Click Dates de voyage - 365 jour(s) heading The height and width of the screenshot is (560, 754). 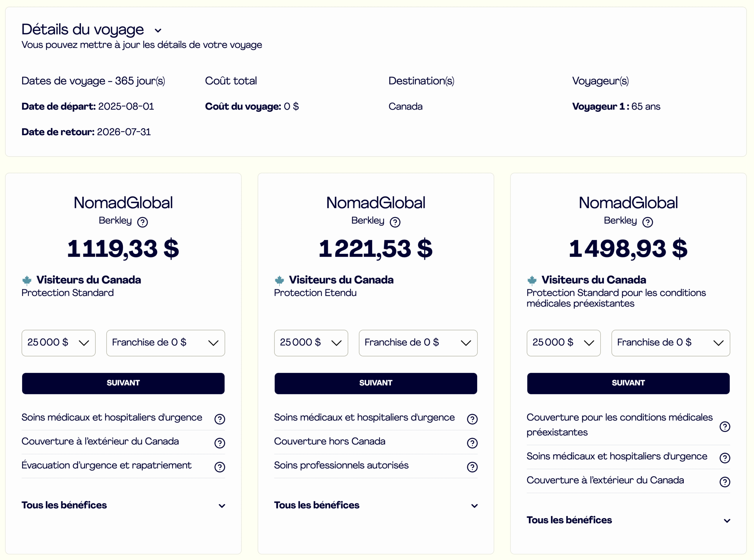pos(93,81)
